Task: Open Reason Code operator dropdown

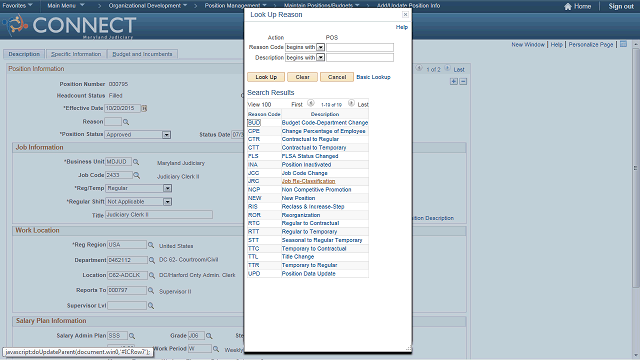Action: 320,47
